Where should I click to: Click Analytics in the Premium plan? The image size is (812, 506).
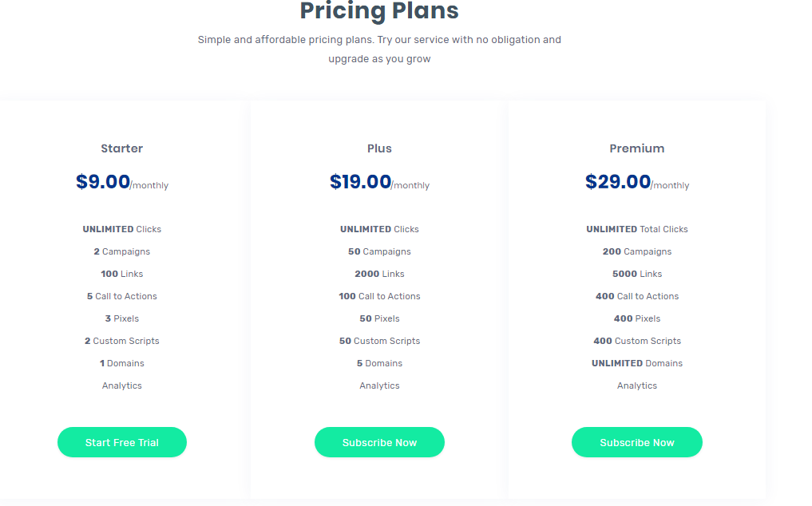click(636, 385)
